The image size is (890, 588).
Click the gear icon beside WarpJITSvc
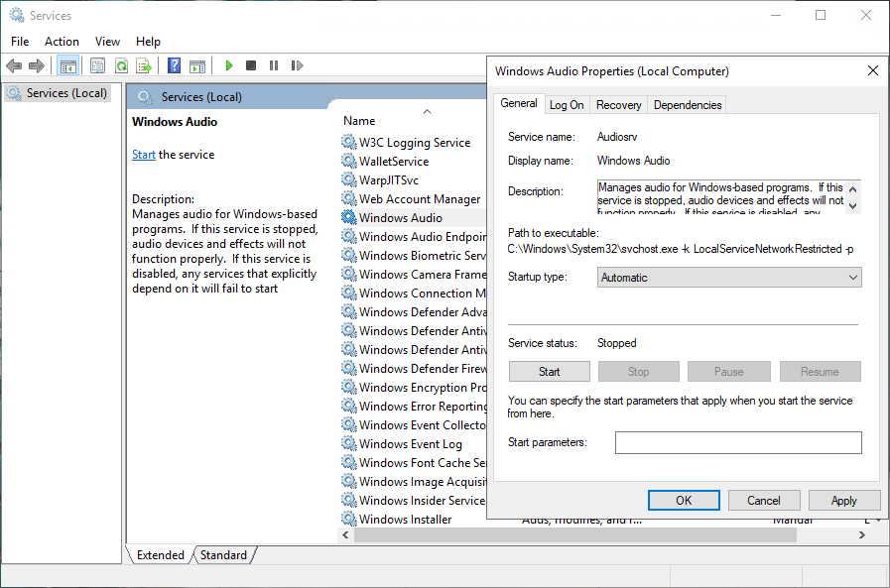tap(348, 179)
